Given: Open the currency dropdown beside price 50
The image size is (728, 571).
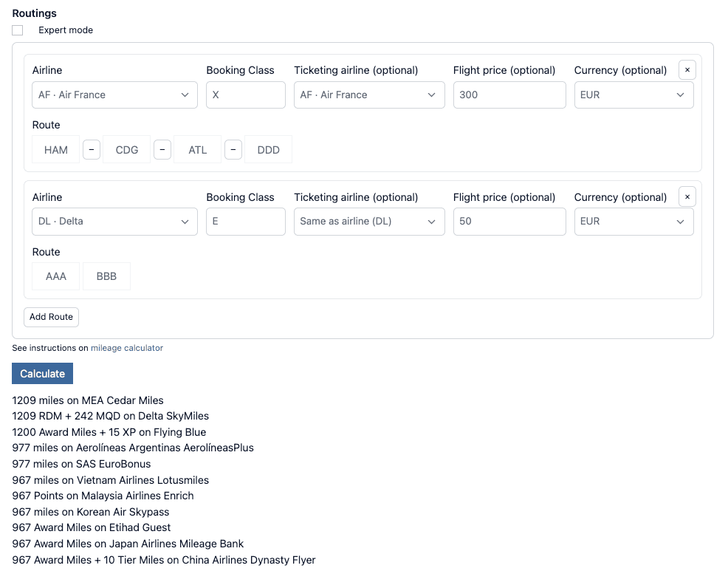Looking at the screenshot, I should point(633,222).
